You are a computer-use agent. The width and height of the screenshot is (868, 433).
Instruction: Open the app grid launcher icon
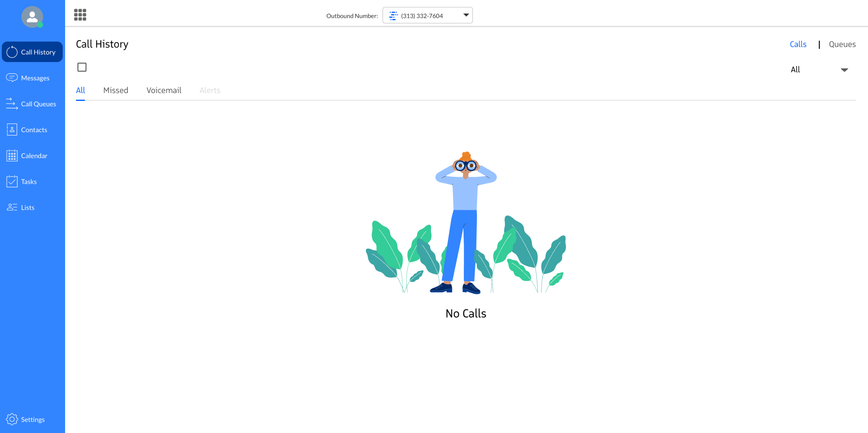coord(80,15)
